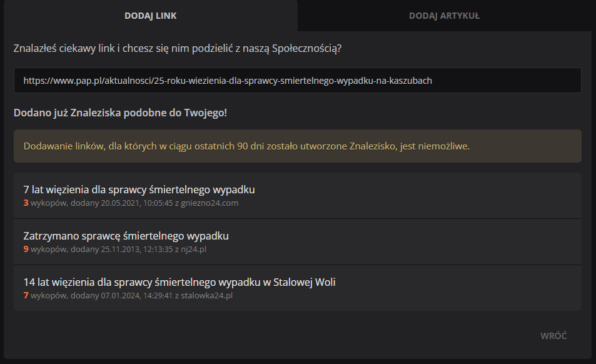The height and width of the screenshot is (364, 596).
Task: Click the date 07.01.2024, 14:29:41
Action: click(x=132, y=296)
